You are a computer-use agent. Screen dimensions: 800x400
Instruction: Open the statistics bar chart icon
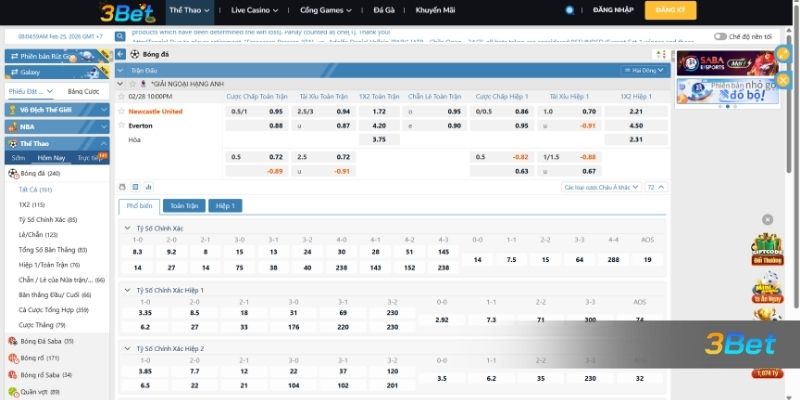(x=148, y=187)
